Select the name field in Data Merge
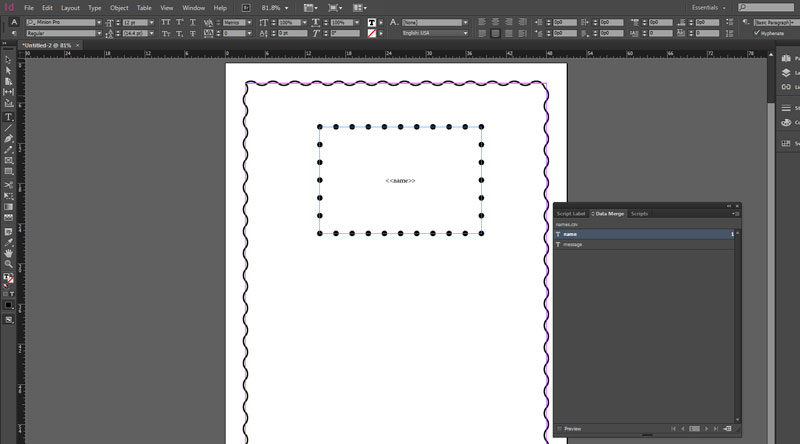The image size is (800, 444). coord(644,234)
